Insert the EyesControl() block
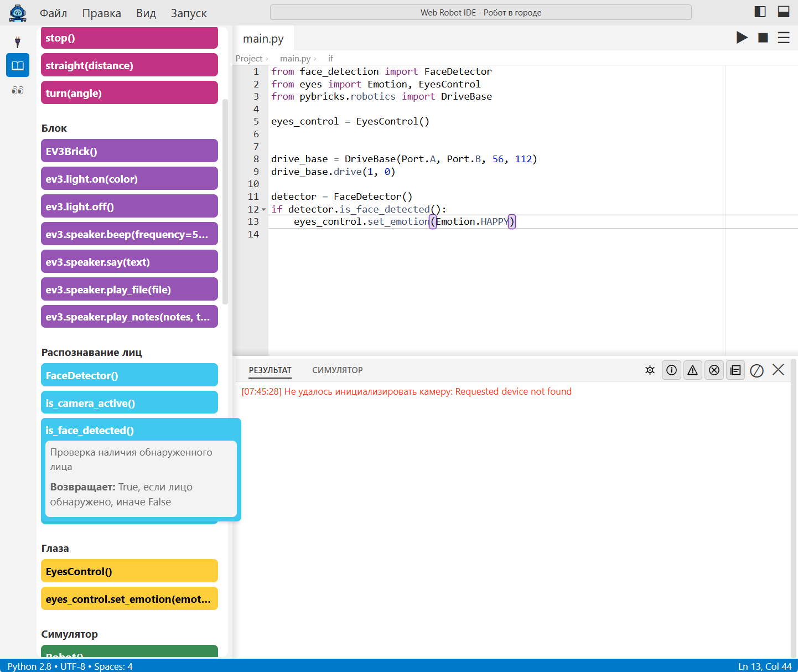Viewport: 798px width, 672px height. pos(129,571)
